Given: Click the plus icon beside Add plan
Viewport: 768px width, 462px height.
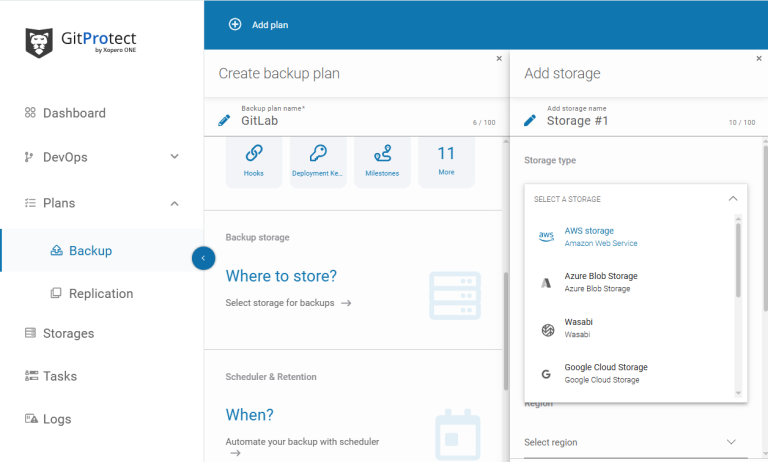Looking at the screenshot, I should [x=235, y=24].
